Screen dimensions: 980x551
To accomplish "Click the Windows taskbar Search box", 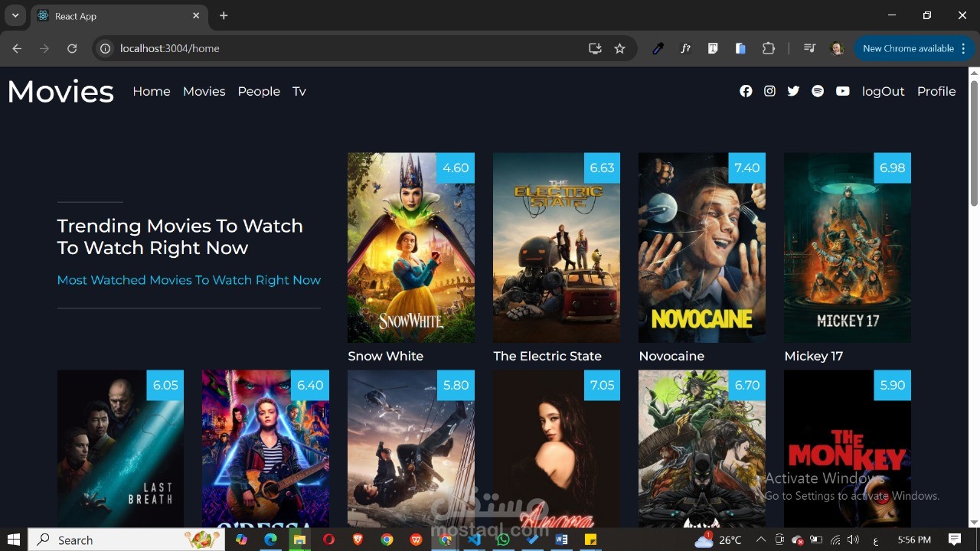I will click(126, 540).
